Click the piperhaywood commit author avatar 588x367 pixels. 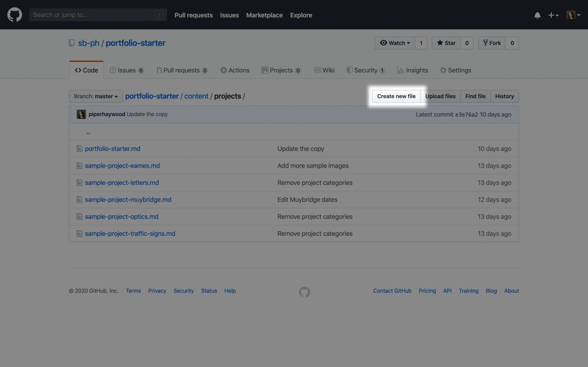pyautogui.click(x=81, y=114)
